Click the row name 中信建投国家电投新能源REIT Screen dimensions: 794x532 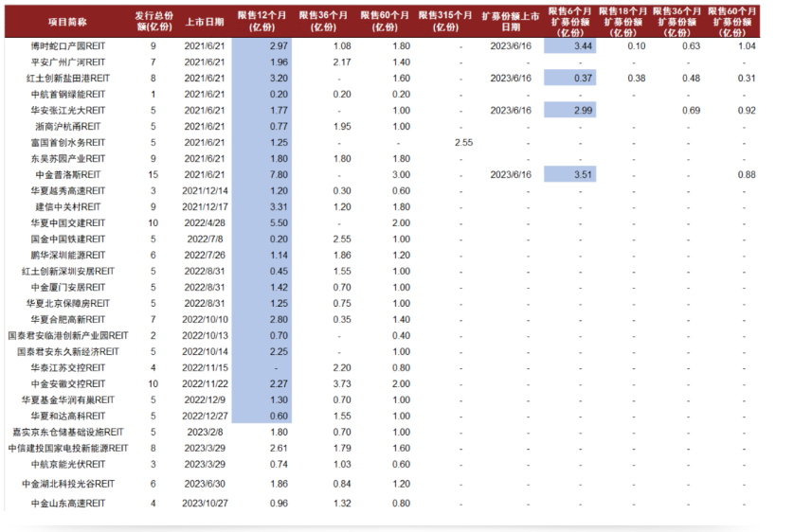[68, 449]
